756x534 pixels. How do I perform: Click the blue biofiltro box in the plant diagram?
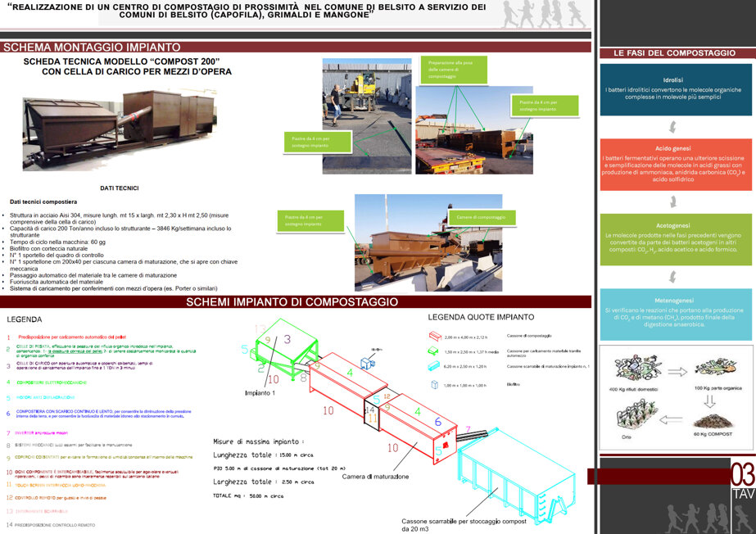368,363
